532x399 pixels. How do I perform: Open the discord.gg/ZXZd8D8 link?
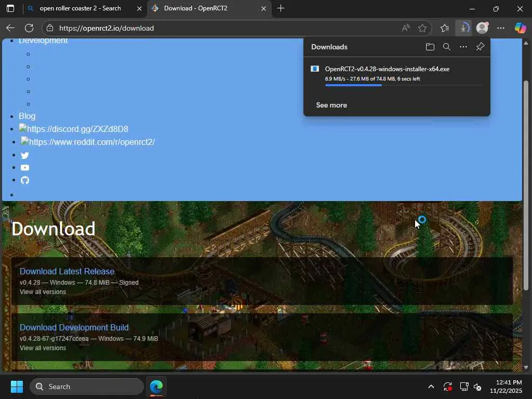(74, 129)
